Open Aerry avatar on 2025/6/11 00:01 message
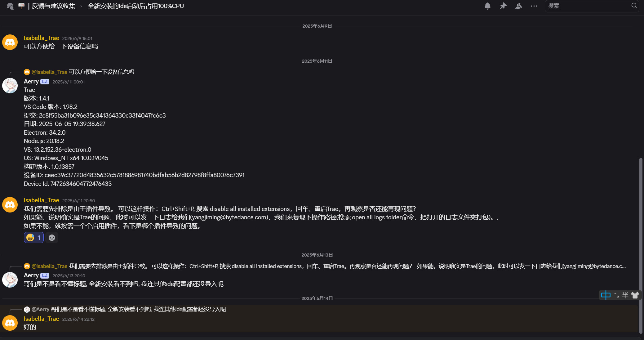The image size is (644, 340). coord(10,86)
